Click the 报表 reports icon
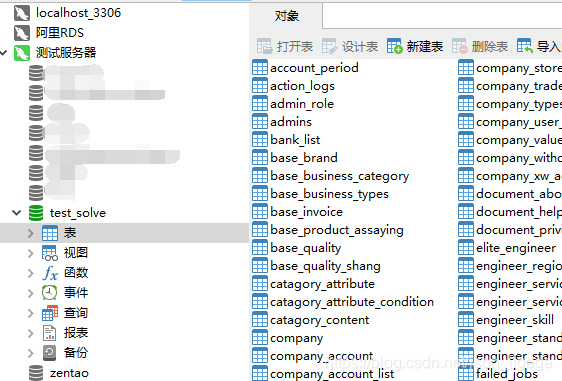Viewport: 562px width, 381px height. [x=50, y=333]
